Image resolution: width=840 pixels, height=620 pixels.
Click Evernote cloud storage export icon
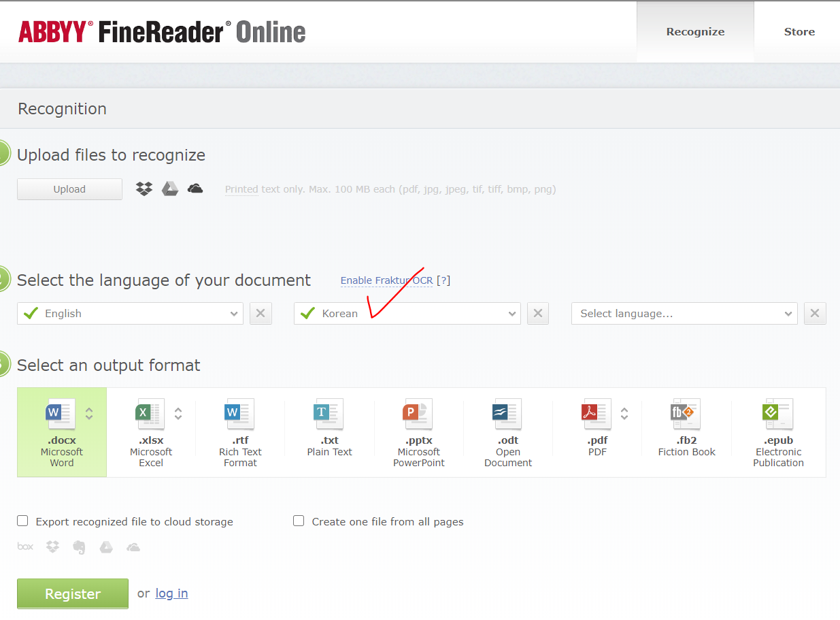[x=79, y=547]
